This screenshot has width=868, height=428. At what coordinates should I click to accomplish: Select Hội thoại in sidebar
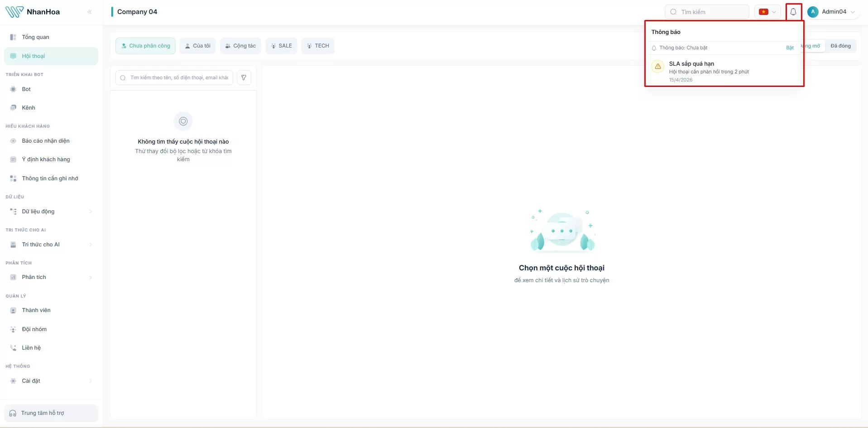pyautogui.click(x=51, y=56)
